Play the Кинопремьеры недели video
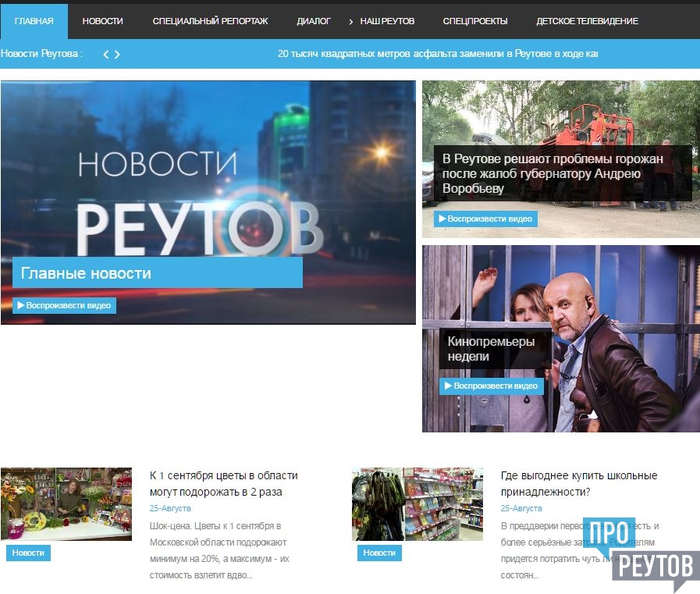Screen dimensions: 700x594 pyautogui.click(x=490, y=386)
